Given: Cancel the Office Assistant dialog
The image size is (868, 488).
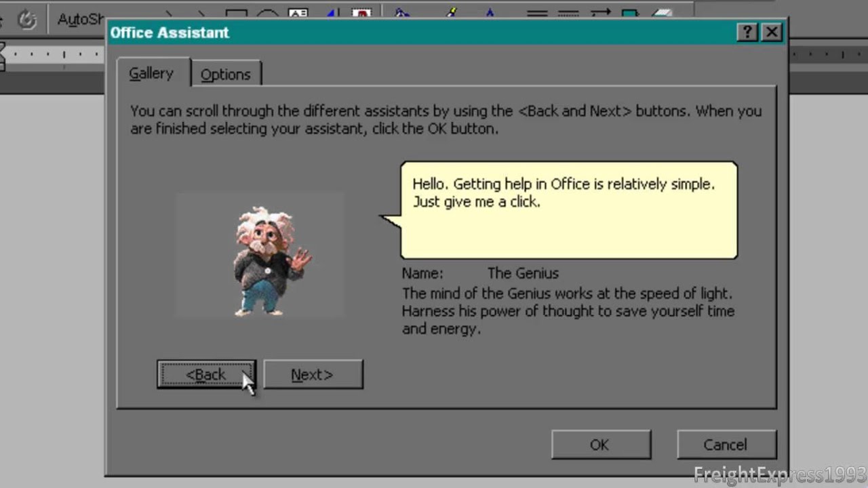Looking at the screenshot, I should [x=726, y=445].
